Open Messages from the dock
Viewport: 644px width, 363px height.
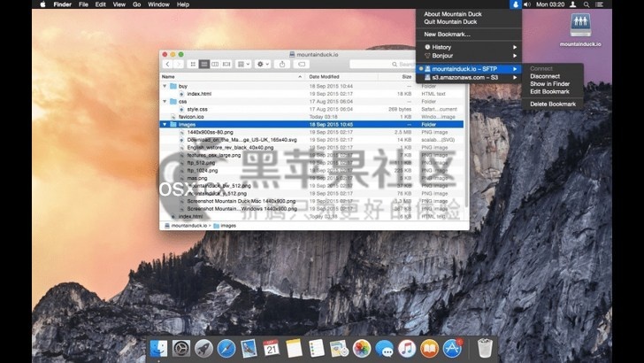(385, 349)
